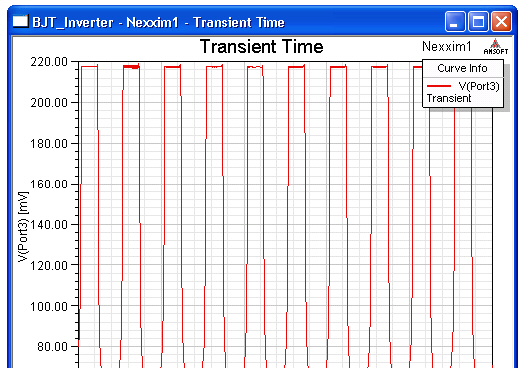Image resolution: width=529 pixels, height=368 pixels.
Task: Click the red V(Port3) legend line swatch
Action: pos(439,86)
